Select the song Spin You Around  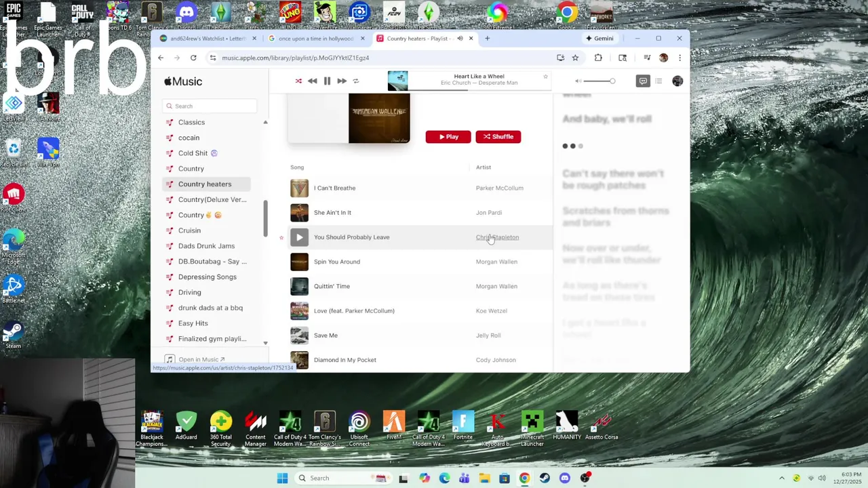click(337, 262)
